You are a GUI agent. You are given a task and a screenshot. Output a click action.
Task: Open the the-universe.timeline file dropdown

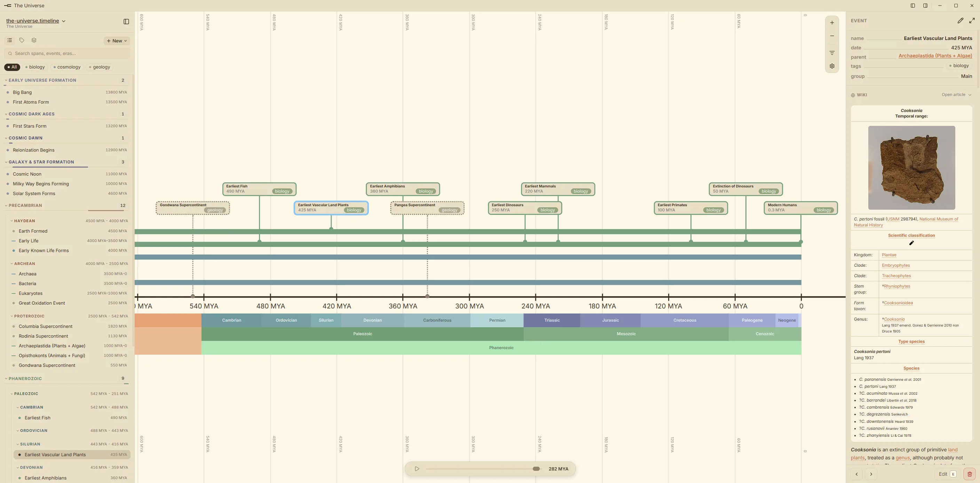click(x=36, y=21)
